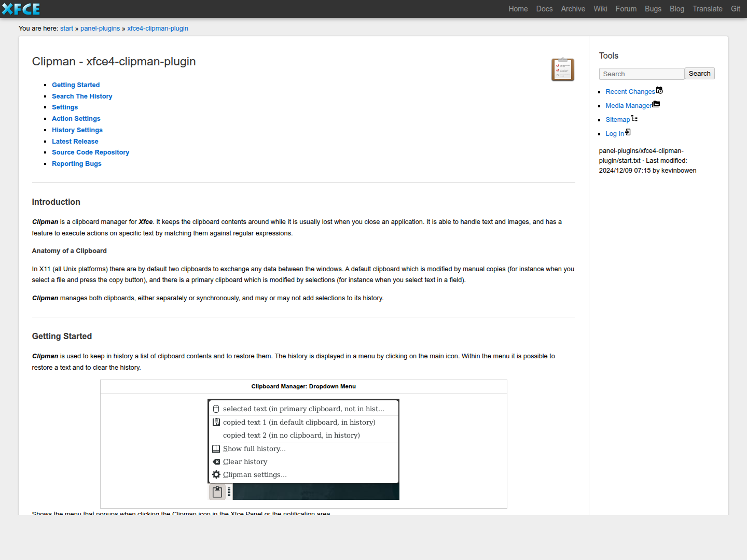
Task: Click the Search button in Tools
Action: [x=700, y=74]
